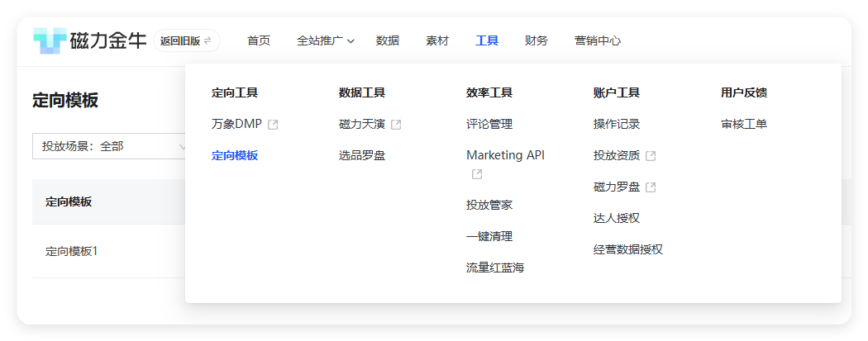
Task: Click external link icon under Marketing API
Action: click(477, 175)
